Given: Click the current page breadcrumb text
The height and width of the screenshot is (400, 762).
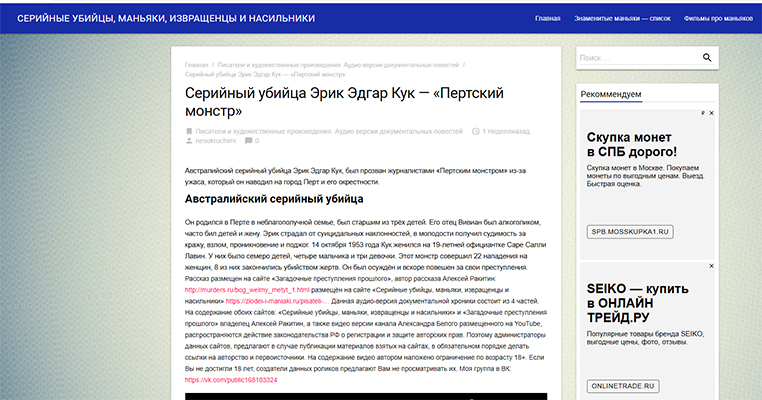Looking at the screenshot, I should 265,74.
